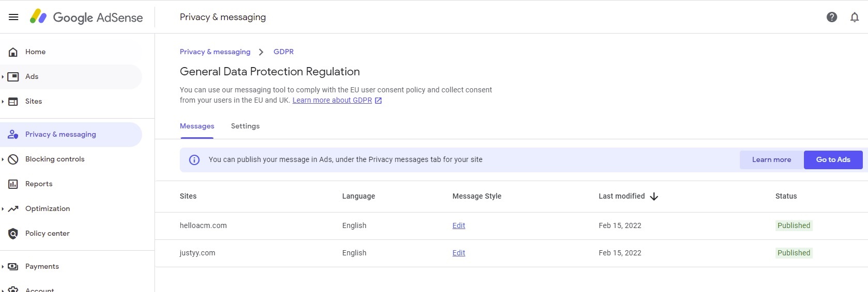Click the Optimization trend icon
The width and height of the screenshot is (868, 292).
pyautogui.click(x=13, y=208)
